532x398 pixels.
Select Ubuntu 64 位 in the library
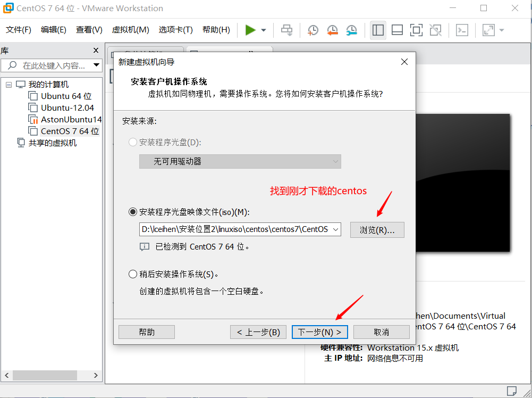66,96
